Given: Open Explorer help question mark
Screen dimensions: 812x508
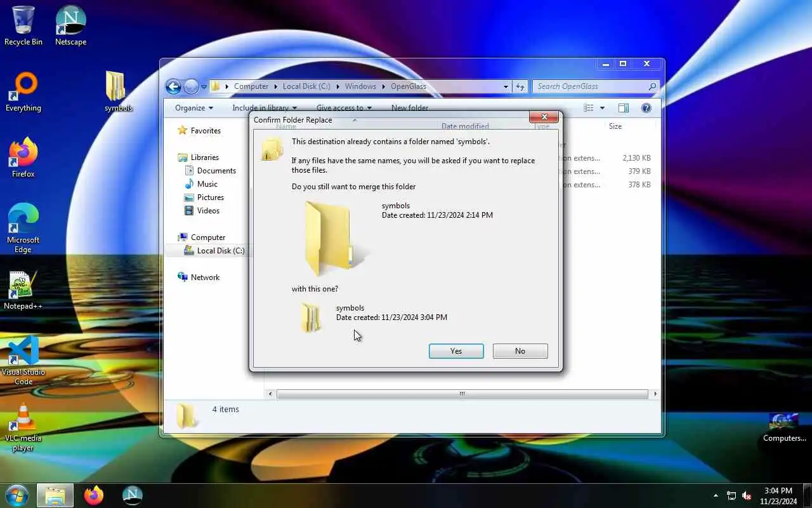Looking at the screenshot, I should click(x=646, y=108).
